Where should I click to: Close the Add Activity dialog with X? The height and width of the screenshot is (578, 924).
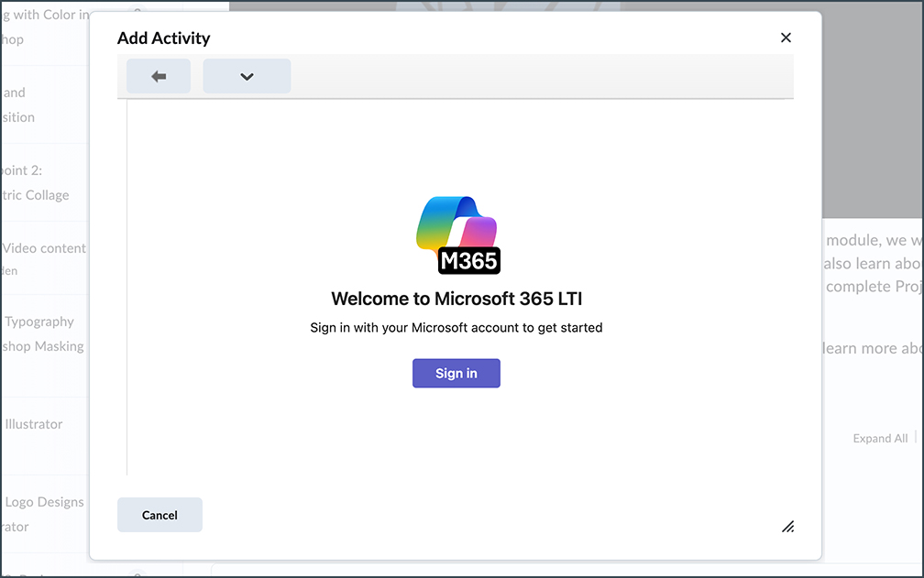tap(786, 38)
